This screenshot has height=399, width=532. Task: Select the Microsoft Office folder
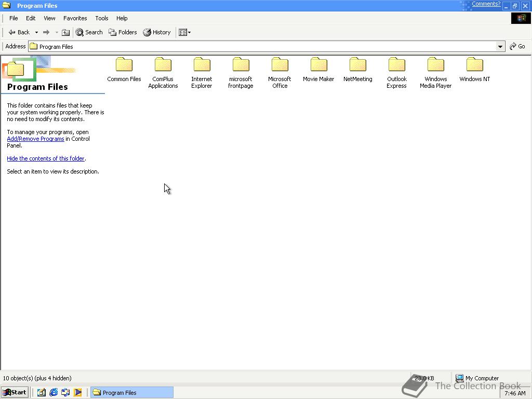coord(280,73)
